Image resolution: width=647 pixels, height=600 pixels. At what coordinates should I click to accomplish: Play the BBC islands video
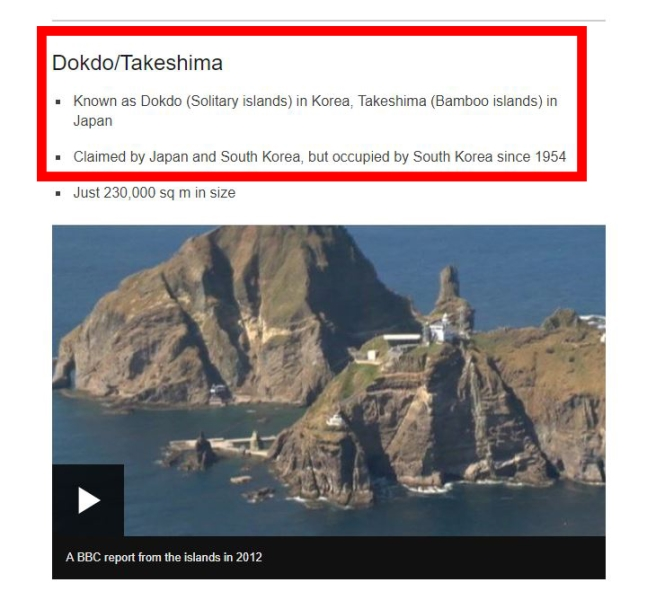(88, 500)
